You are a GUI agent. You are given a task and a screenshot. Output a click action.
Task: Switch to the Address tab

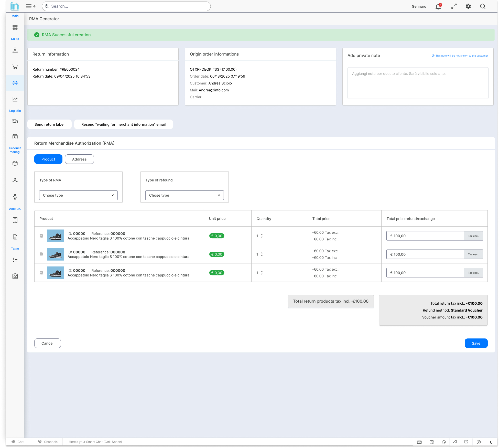click(x=79, y=159)
